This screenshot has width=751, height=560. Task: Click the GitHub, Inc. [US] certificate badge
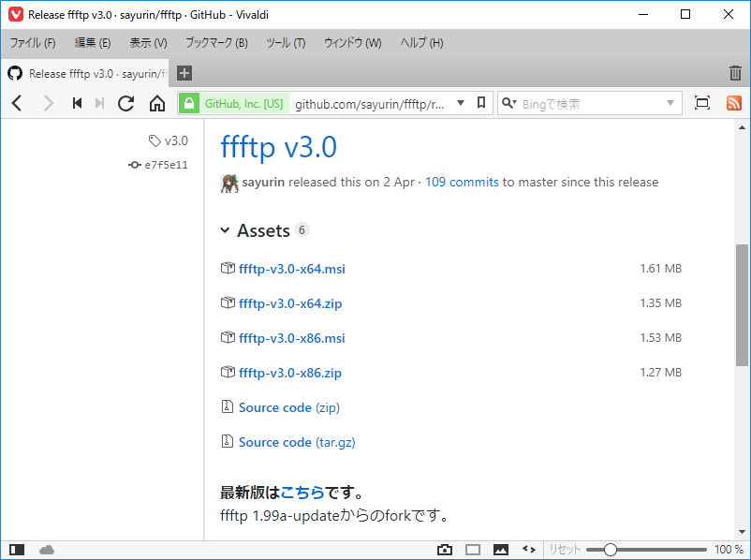coord(243,103)
